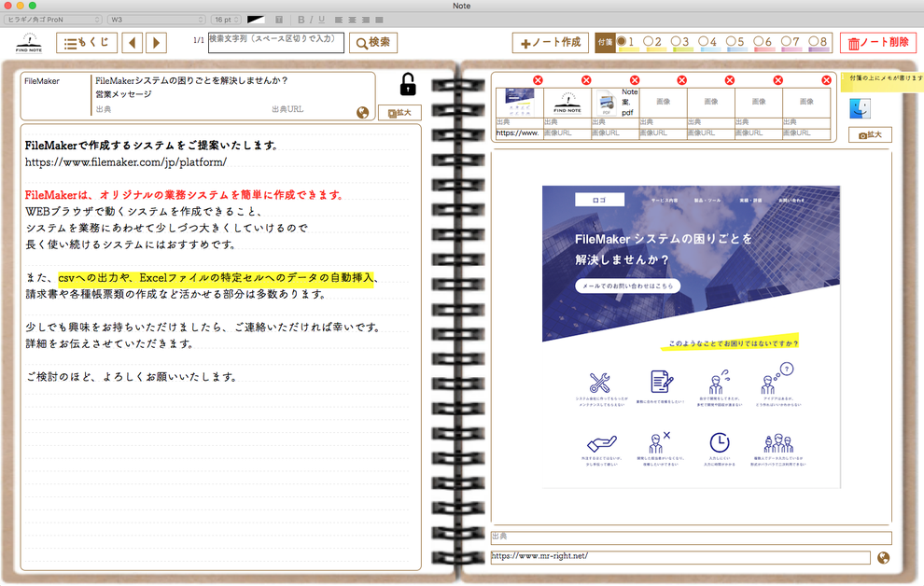Click the yellow highlighted csvへの出力 text
Viewport: 924px width, 586px height.
(216, 277)
